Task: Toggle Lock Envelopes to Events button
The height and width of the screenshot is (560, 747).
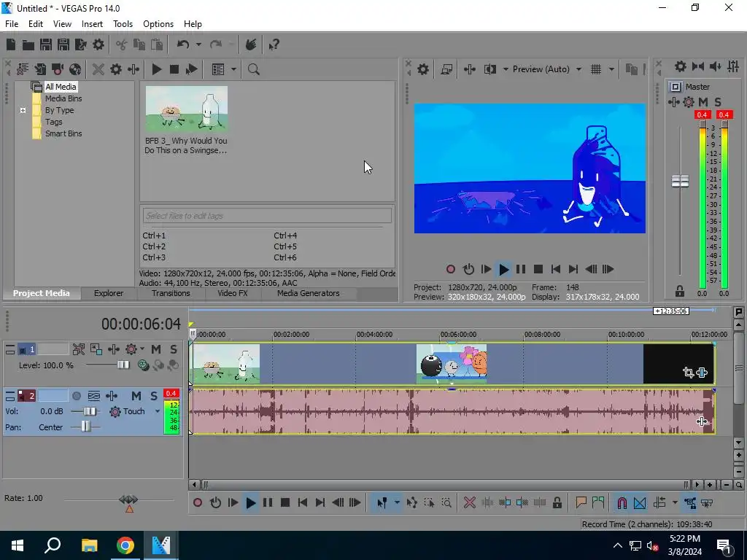Action: 690,503
